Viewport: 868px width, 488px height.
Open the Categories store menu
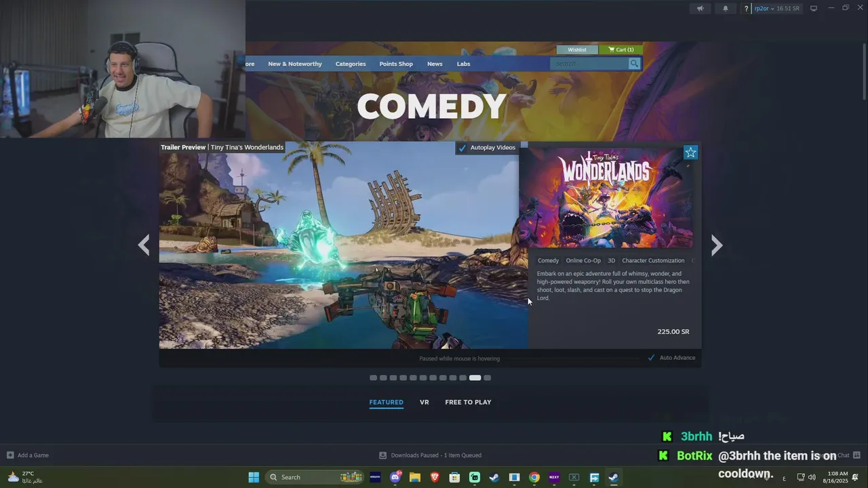pos(351,64)
